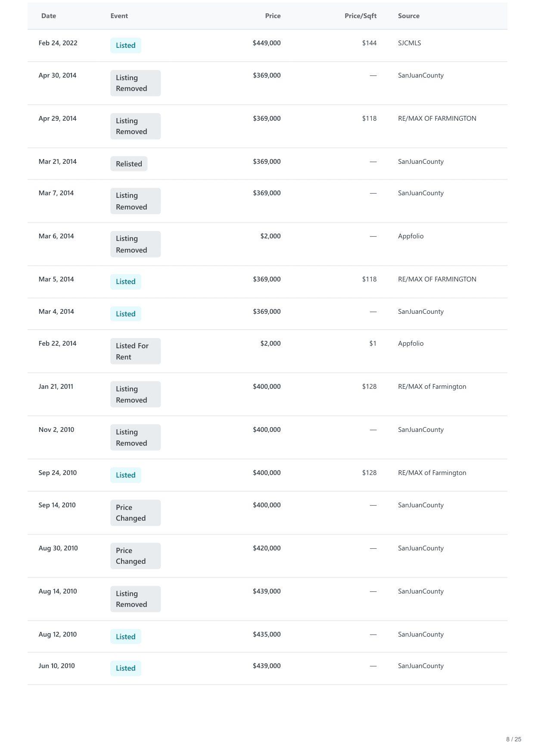This screenshot has width=535, height=756.
Task: Click Listing Removed badge for Apr 30, 2014
Action: point(135,83)
